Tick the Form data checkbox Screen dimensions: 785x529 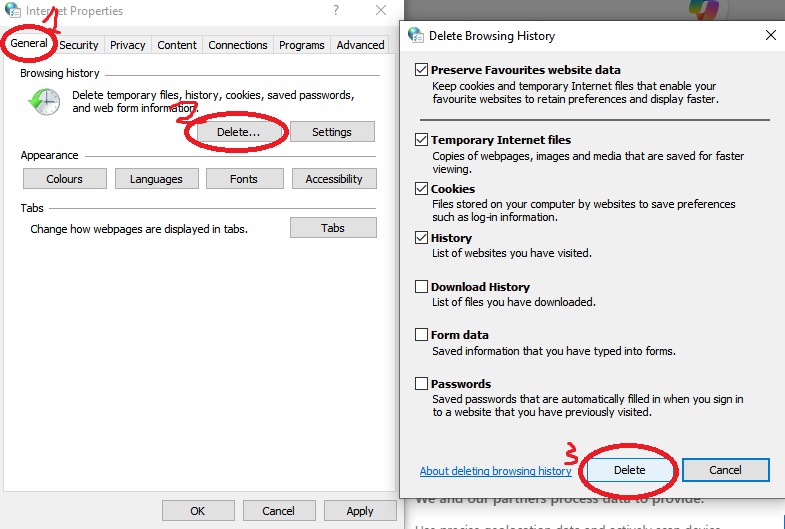coord(422,335)
